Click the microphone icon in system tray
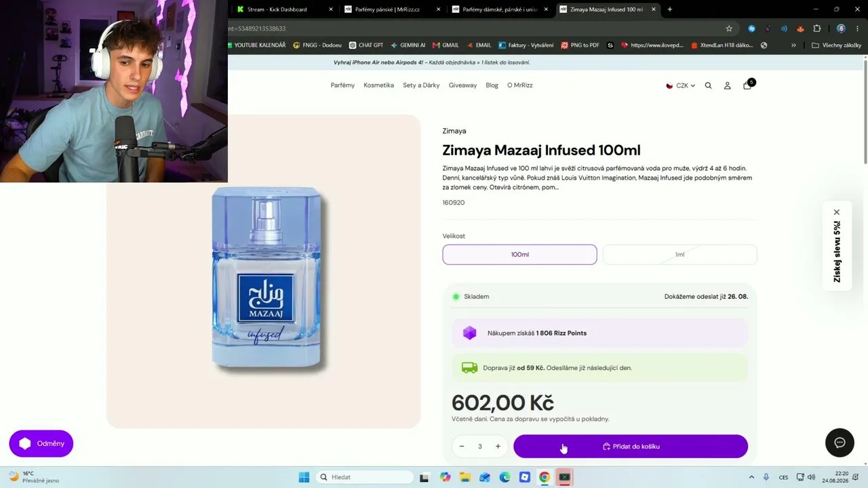 coord(766,477)
